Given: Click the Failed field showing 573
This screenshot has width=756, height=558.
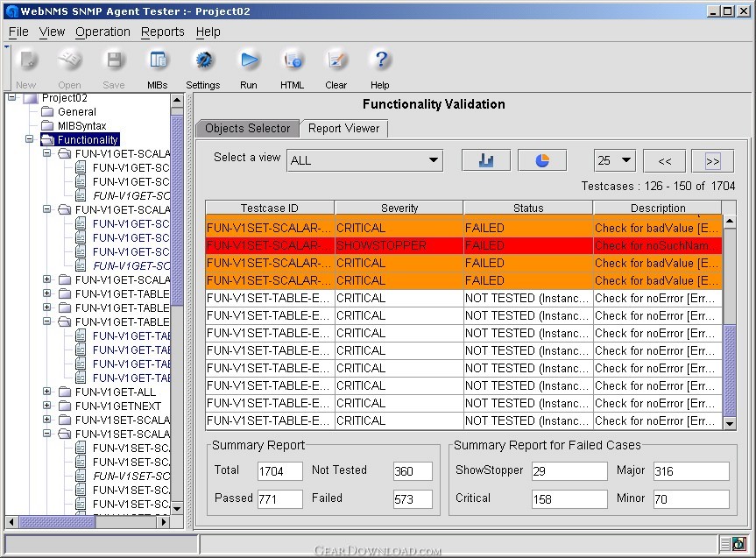Looking at the screenshot, I should (x=413, y=499).
